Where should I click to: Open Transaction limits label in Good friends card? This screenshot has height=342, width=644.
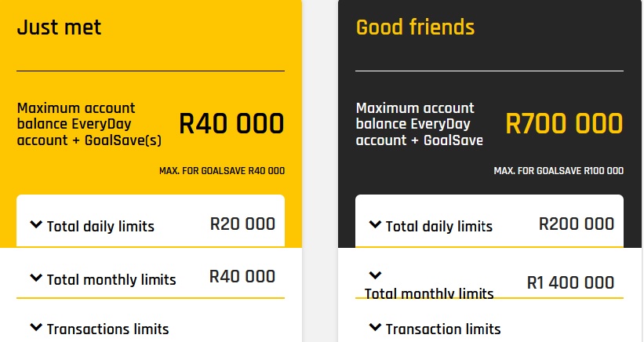pos(443,329)
